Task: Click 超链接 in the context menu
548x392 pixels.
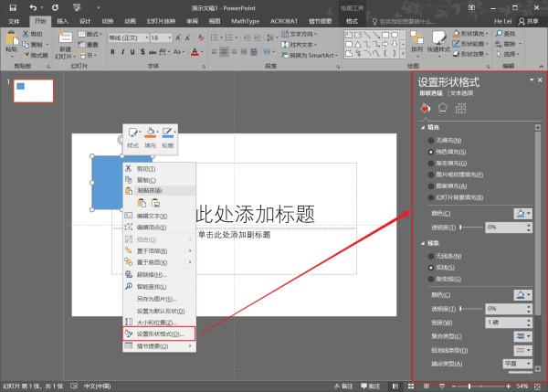Action: click(x=152, y=274)
